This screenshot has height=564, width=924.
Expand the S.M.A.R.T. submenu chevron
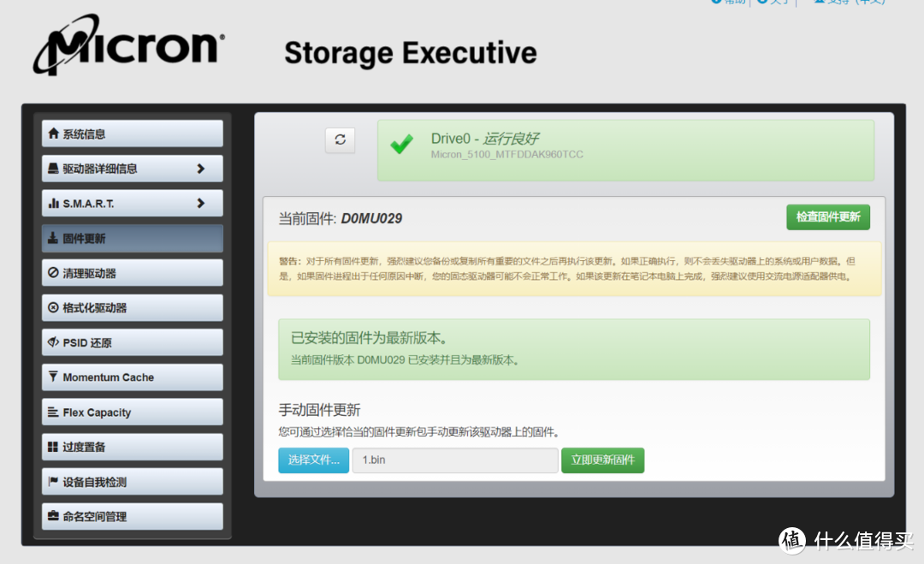pyautogui.click(x=201, y=204)
